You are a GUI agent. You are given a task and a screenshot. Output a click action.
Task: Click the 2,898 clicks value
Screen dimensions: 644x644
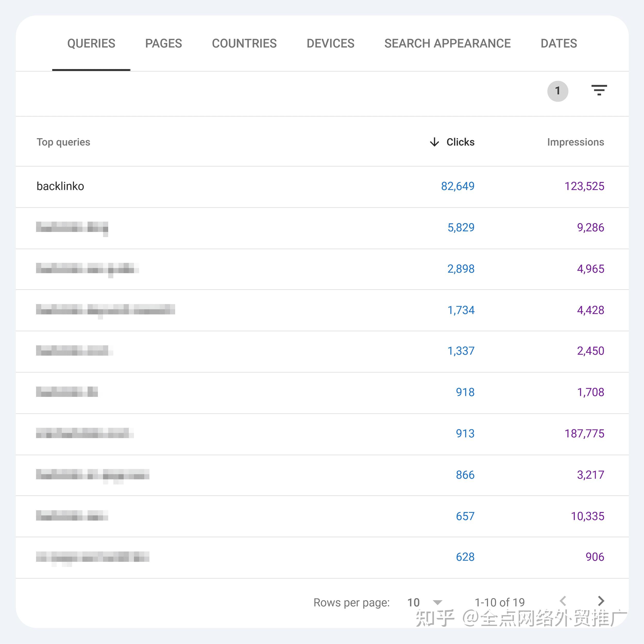pos(461,269)
